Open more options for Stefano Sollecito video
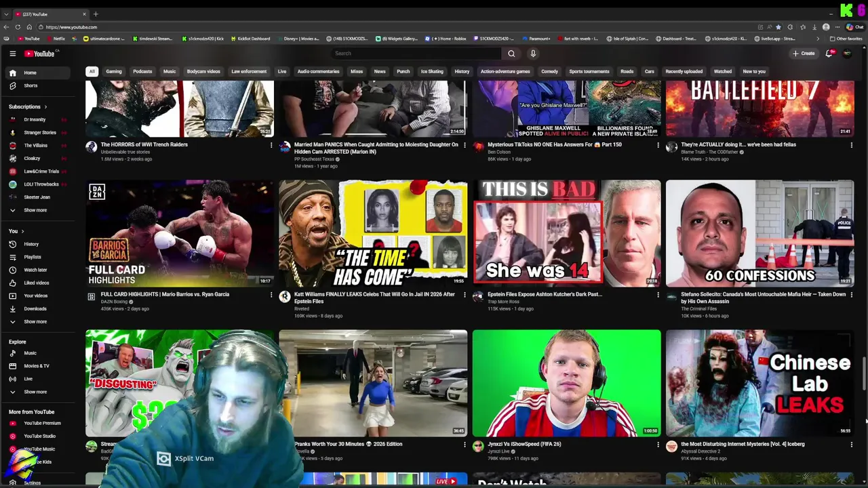Image resolution: width=868 pixels, height=488 pixels. pos(852,295)
